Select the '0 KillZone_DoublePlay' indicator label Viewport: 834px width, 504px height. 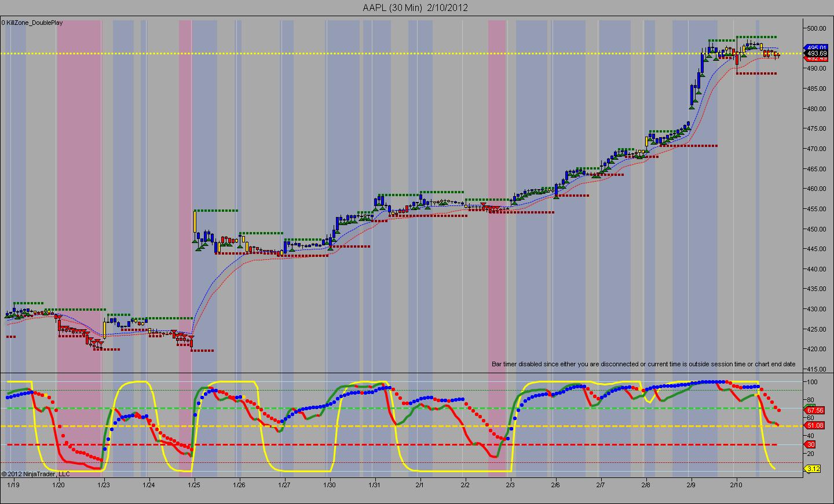[x=32, y=23]
